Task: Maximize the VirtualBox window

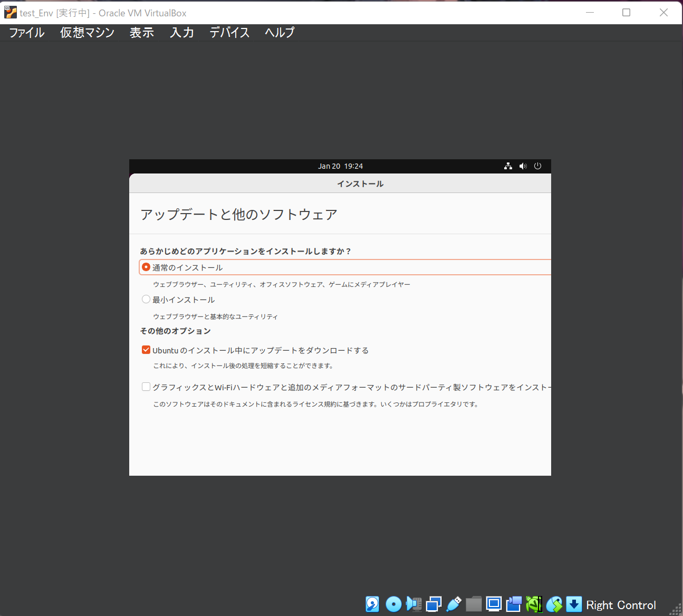Action: pos(627,13)
